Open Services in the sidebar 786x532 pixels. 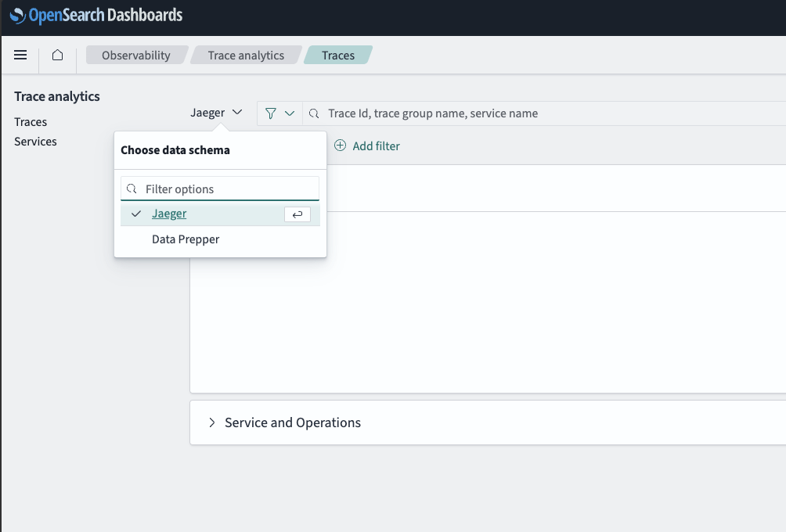coord(35,142)
